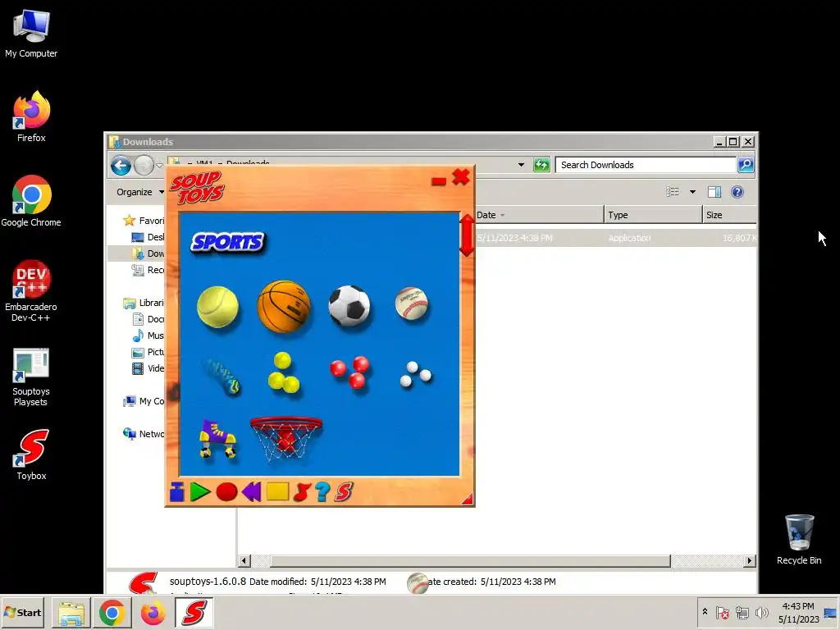
Task: Click the red vertical scroll arrow in the toybox
Action: 467,235
